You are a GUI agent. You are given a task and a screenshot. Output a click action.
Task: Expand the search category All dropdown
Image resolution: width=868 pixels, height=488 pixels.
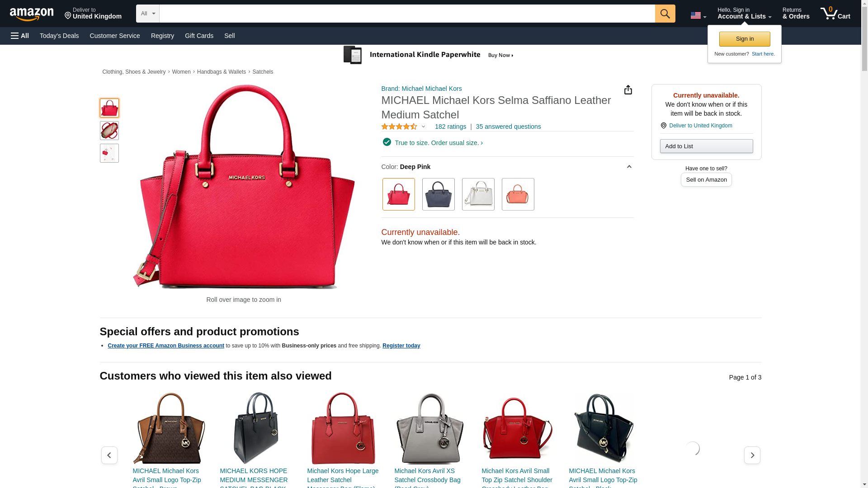[x=147, y=14]
